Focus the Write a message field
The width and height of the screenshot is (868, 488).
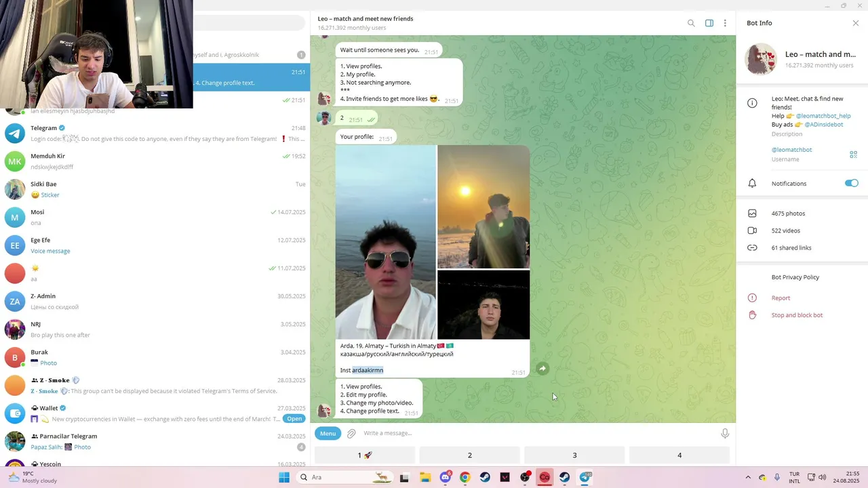[x=539, y=433]
